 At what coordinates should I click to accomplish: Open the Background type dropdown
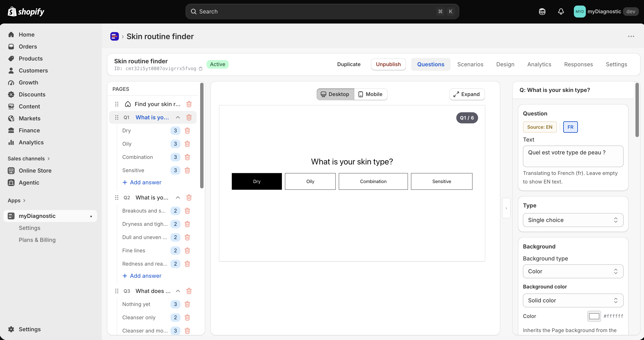(x=573, y=271)
